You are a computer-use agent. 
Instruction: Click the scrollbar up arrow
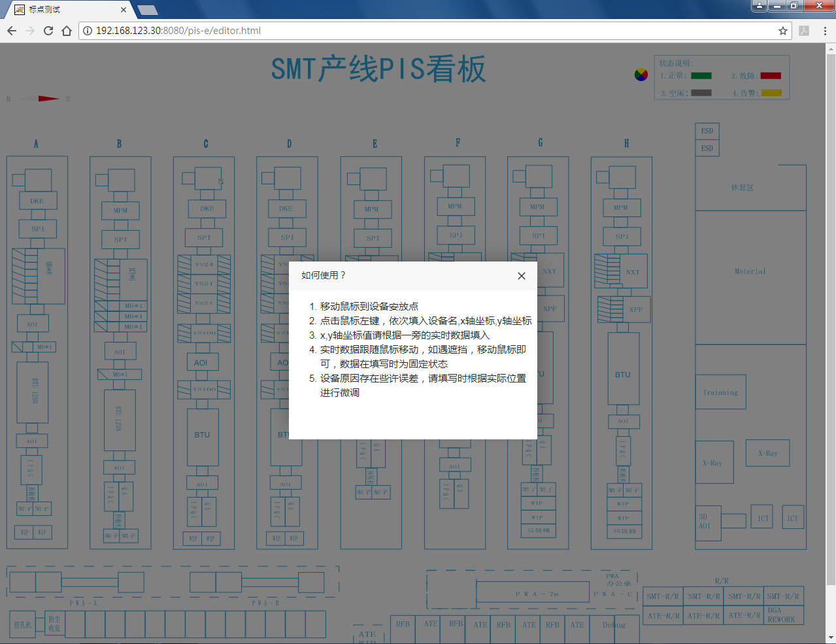831,48
